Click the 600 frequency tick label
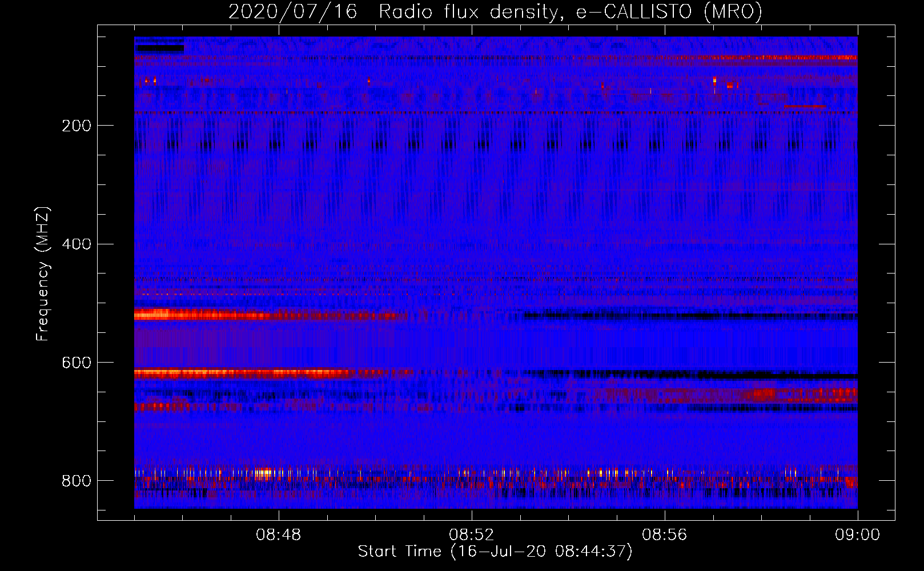924x571 pixels. coord(77,363)
